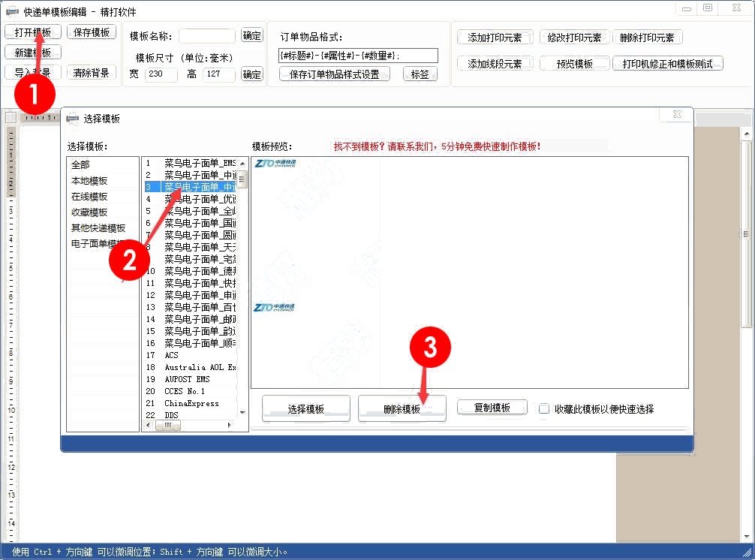The width and height of the screenshot is (755, 560).
Task: Click the 标签 button
Action: [420, 74]
